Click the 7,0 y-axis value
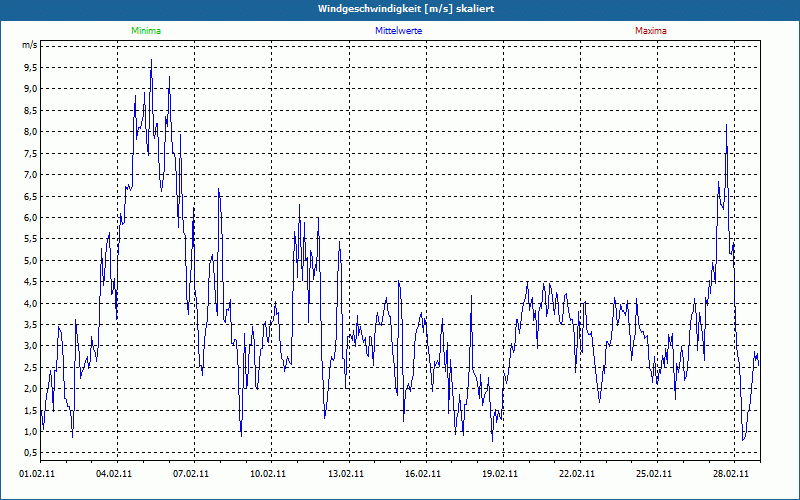The height and width of the screenshot is (500, 800). tap(31, 174)
